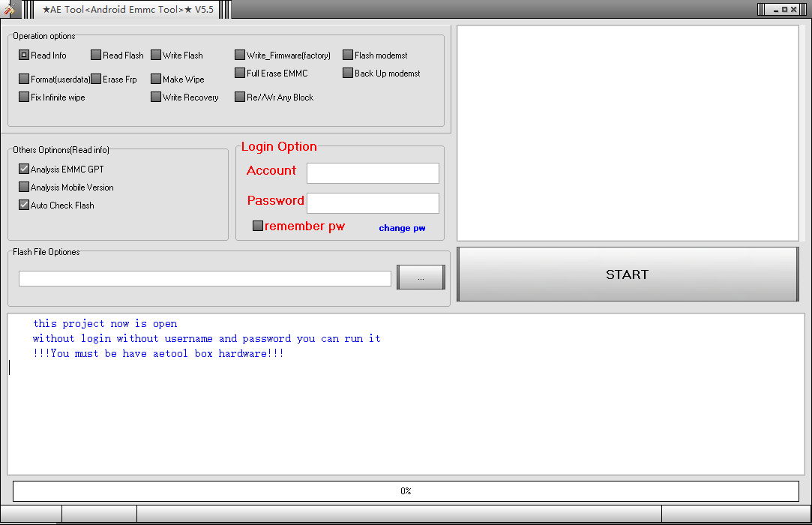
Task: Enable the Read Info checkbox
Action: [x=24, y=55]
